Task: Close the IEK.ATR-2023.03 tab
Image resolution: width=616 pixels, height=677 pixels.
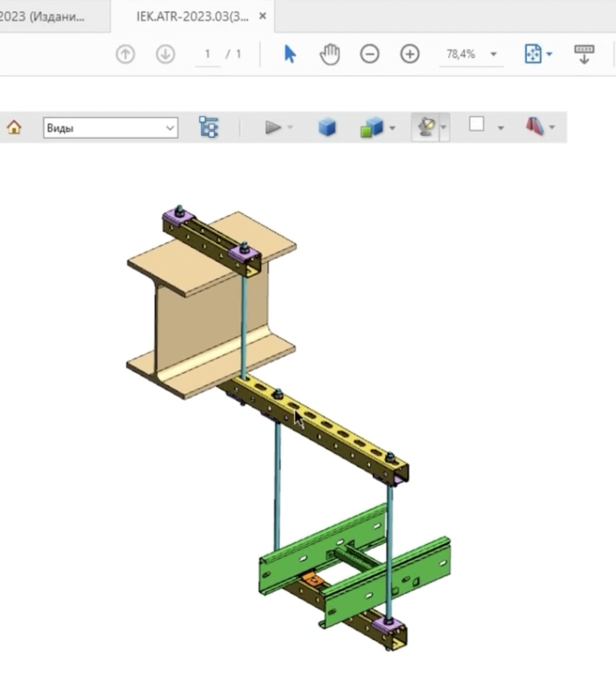Action: (x=262, y=16)
